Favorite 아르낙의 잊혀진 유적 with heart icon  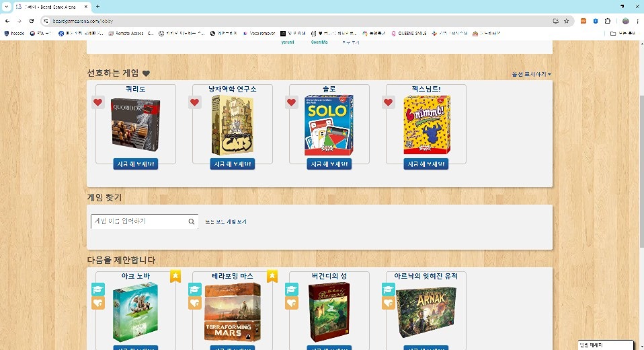(x=389, y=303)
